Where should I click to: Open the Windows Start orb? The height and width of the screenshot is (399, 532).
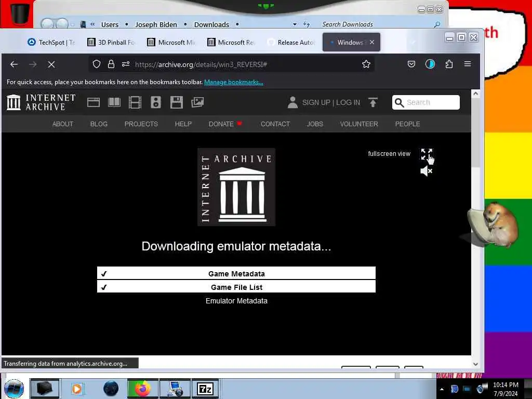point(14,389)
